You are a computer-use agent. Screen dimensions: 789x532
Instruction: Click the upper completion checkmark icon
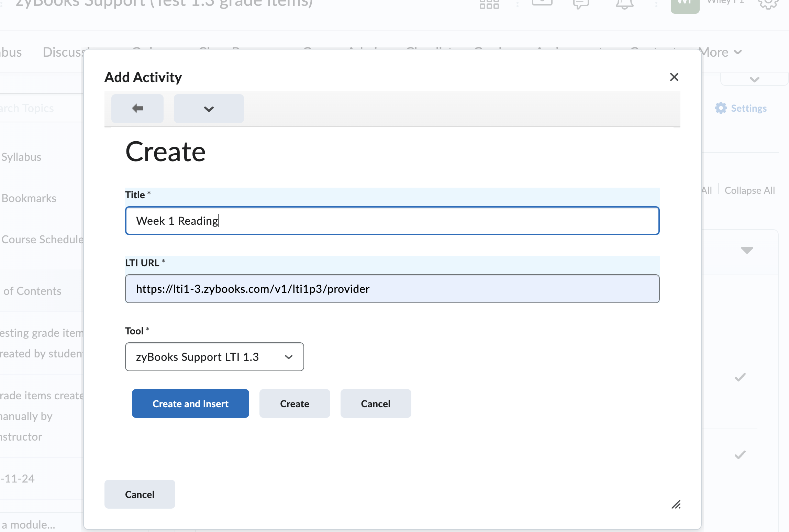740,377
